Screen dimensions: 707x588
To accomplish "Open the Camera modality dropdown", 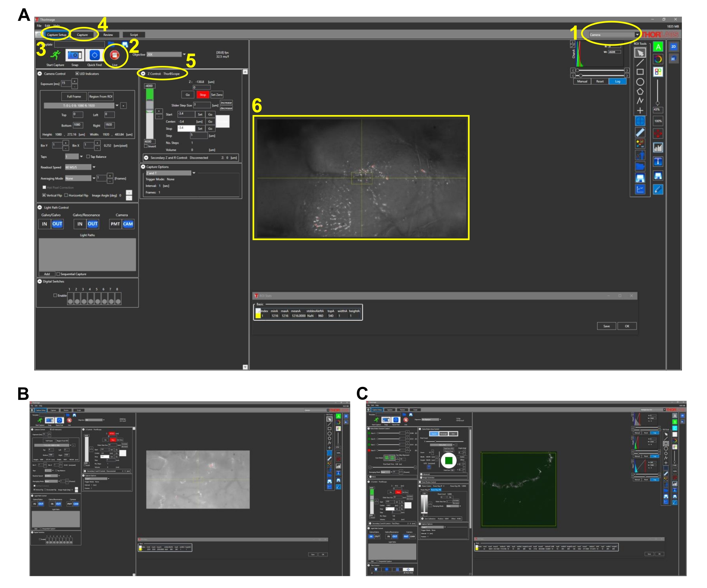I will (x=637, y=35).
